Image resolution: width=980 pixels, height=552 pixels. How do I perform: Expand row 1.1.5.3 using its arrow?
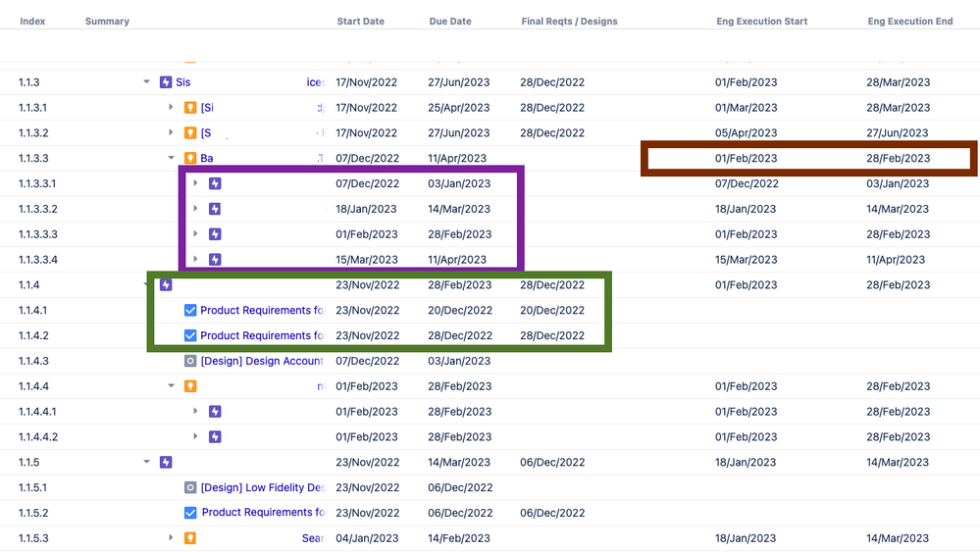pos(171,537)
